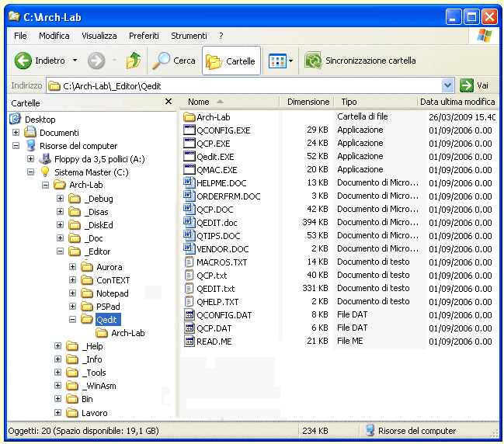Select QCP.DAT file icon

[x=189, y=328]
